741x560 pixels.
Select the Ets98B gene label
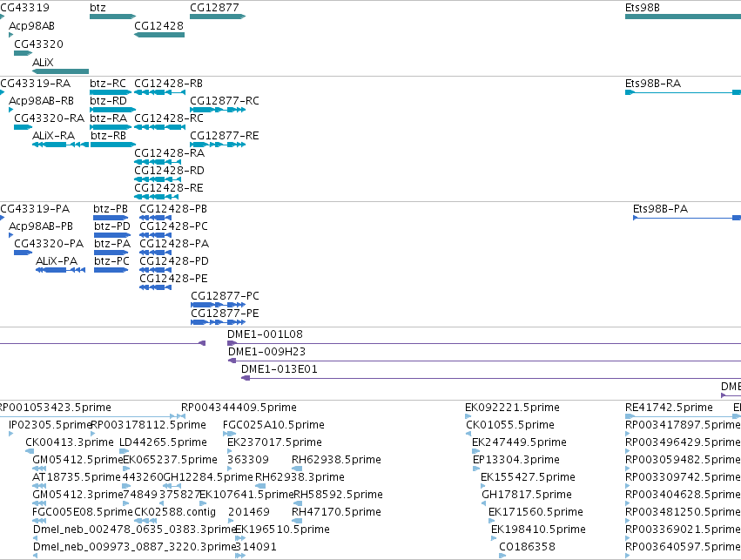(643, 8)
